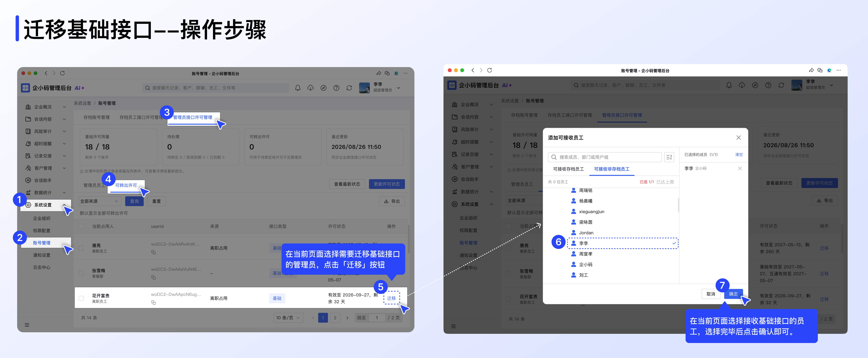Click browser reload icon in left window titlebar
This screenshot has width=868, height=358.
[x=62, y=73]
